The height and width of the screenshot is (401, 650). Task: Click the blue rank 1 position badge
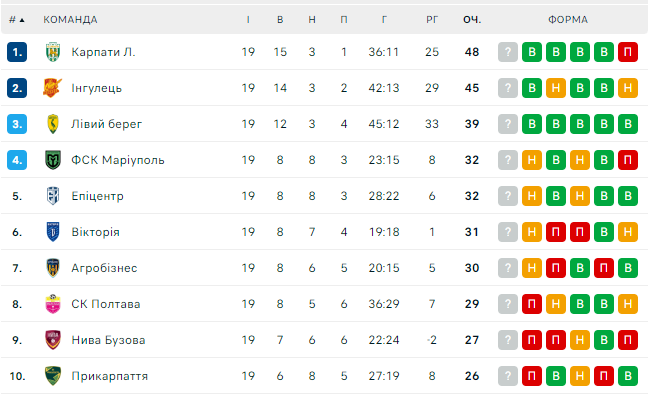pos(17,52)
